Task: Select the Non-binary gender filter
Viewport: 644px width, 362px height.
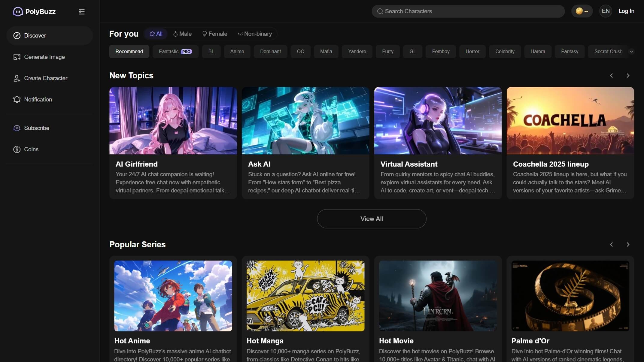Action: pos(254,34)
